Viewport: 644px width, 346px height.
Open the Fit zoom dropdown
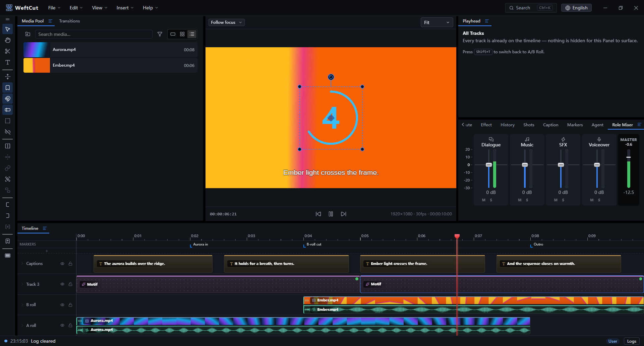pos(436,22)
